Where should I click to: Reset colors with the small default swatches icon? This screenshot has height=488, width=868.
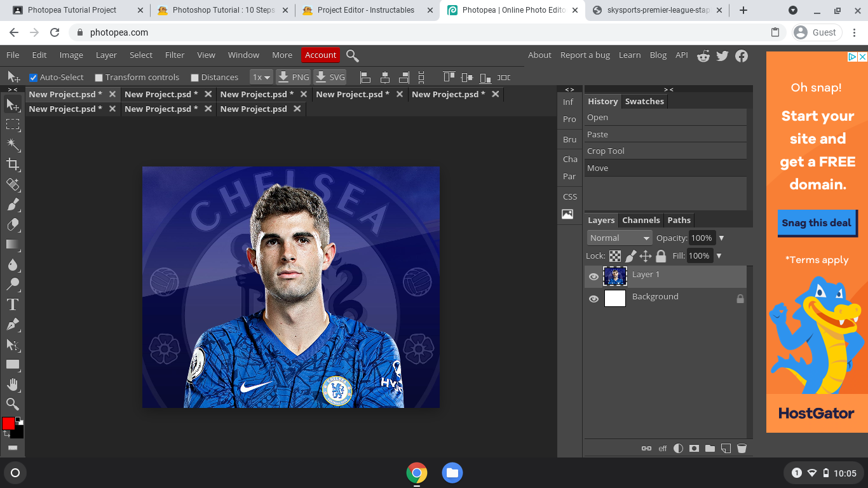20,420
